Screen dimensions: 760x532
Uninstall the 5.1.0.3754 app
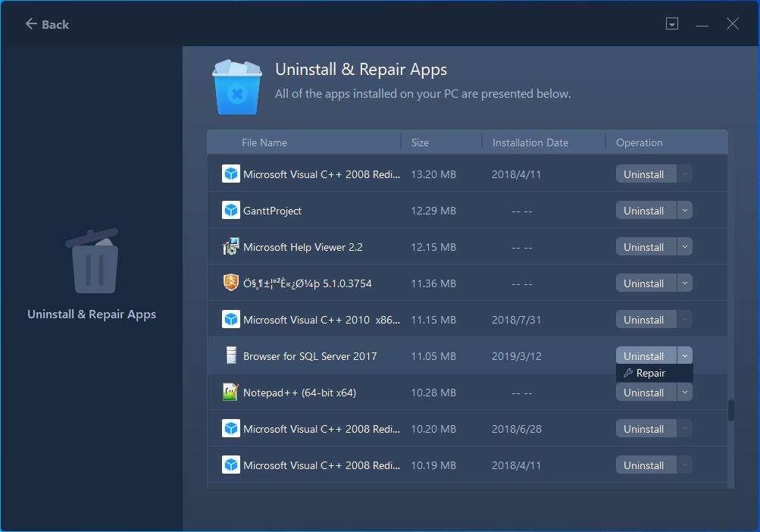(646, 283)
